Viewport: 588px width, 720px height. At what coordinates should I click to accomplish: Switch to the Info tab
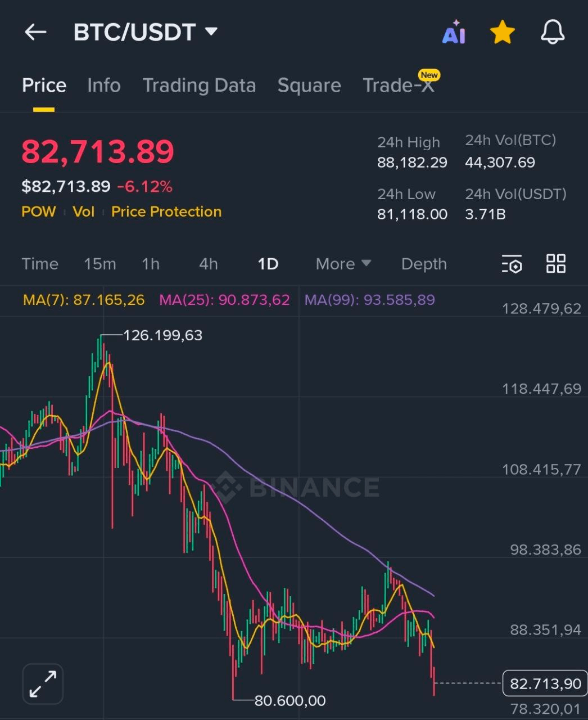point(104,85)
